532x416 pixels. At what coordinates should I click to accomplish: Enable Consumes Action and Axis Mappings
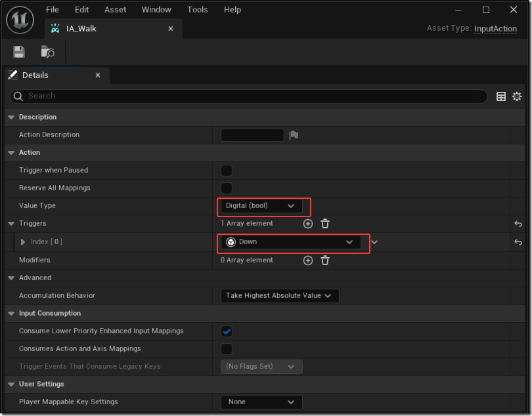pyautogui.click(x=227, y=349)
